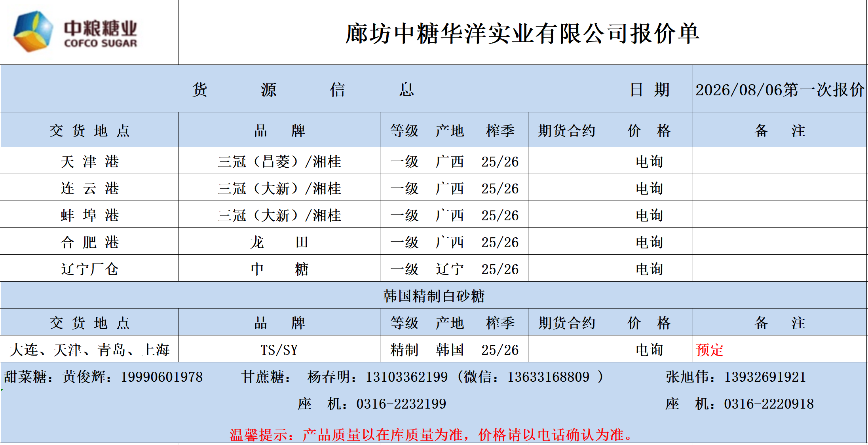Click the 韩国精制白砂糖 section header

tap(434, 295)
